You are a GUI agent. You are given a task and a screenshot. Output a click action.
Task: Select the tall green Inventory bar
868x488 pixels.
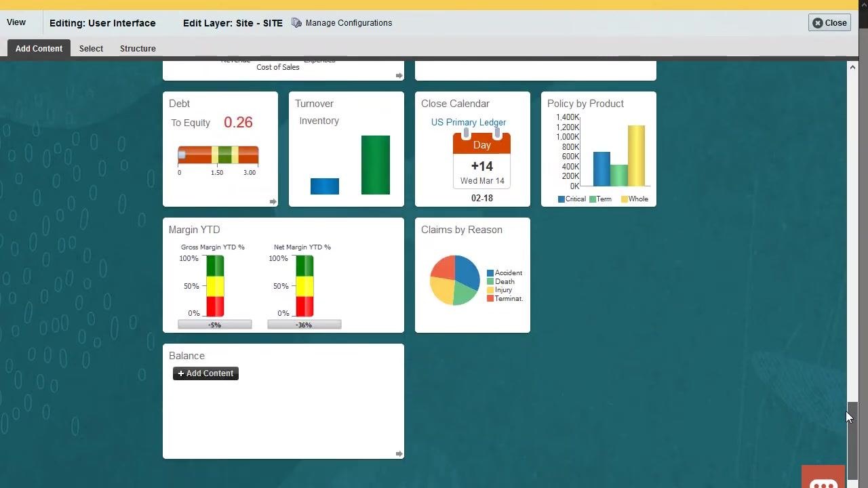coord(376,165)
